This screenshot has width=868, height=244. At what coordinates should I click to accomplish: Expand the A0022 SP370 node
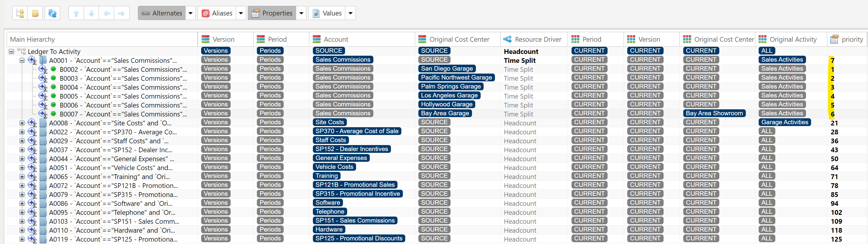(22, 132)
